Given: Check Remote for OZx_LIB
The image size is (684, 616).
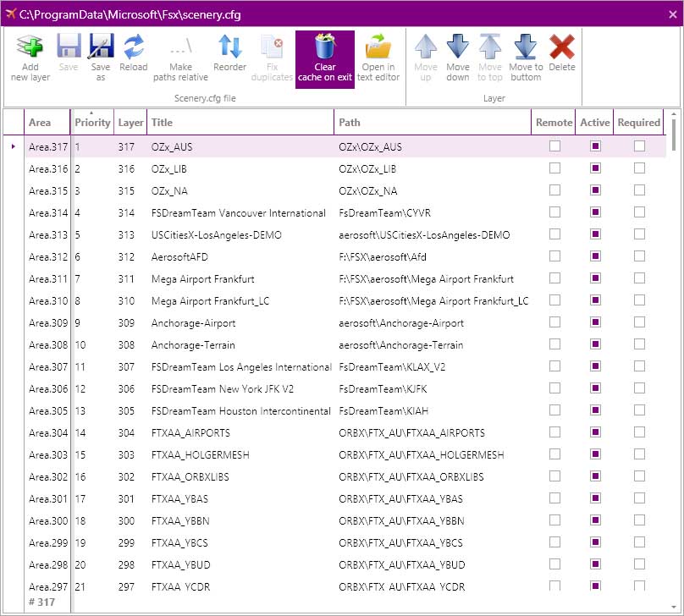Looking at the screenshot, I should click(x=554, y=168).
